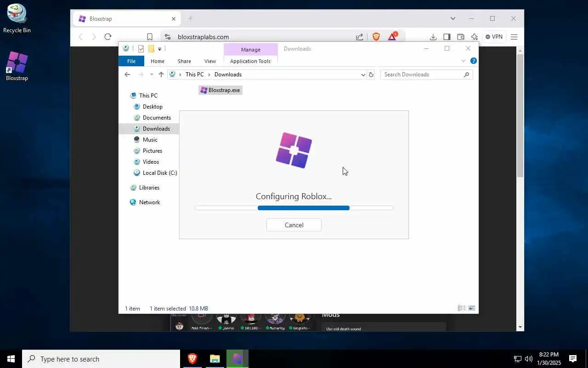Select the Bloxstrap.exe file

[x=220, y=90]
